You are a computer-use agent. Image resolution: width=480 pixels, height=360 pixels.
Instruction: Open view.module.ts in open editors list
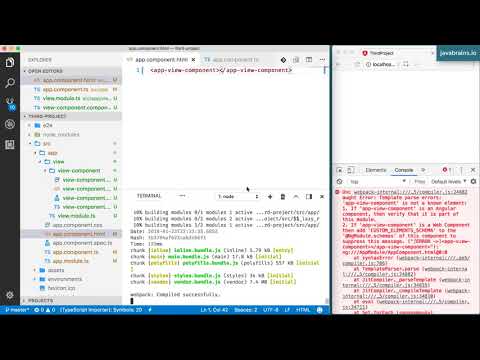71,98
